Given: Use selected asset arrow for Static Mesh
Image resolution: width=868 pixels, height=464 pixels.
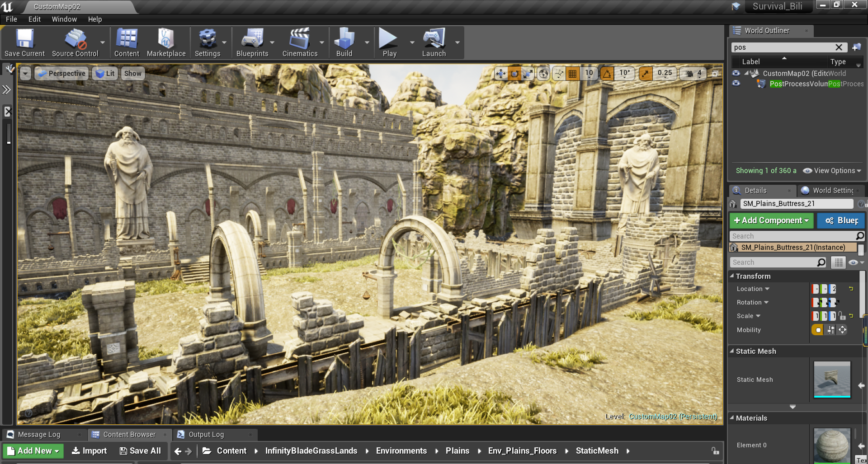Looking at the screenshot, I should tap(861, 385).
